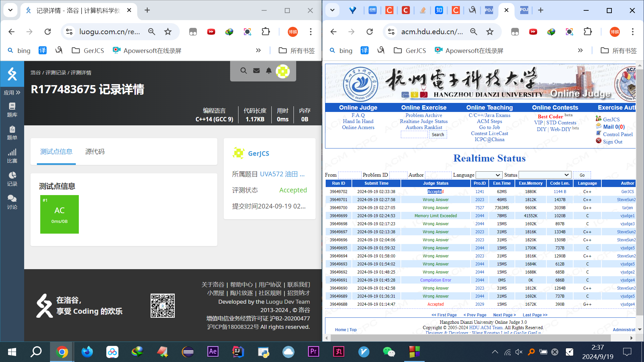
Task: Open the Next Page link
Action: click(x=504, y=315)
